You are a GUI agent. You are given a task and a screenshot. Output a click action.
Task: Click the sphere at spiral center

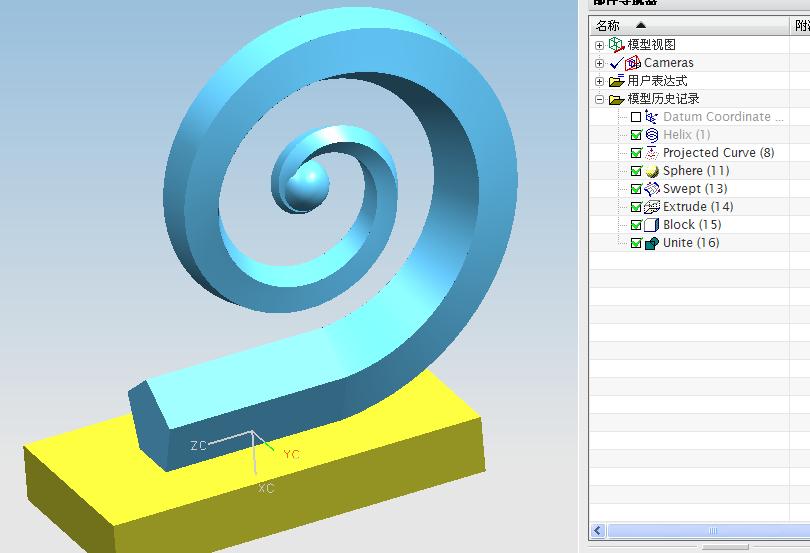[x=307, y=185]
